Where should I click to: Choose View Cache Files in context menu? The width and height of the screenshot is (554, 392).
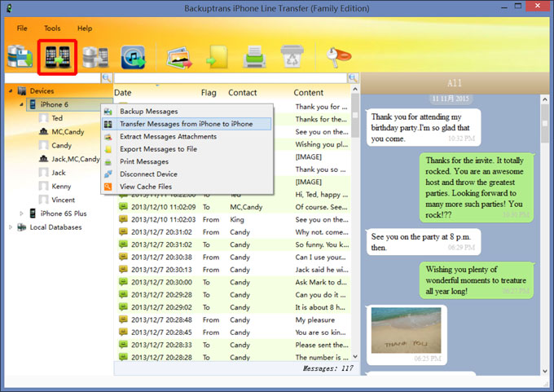click(x=187, y=187)
